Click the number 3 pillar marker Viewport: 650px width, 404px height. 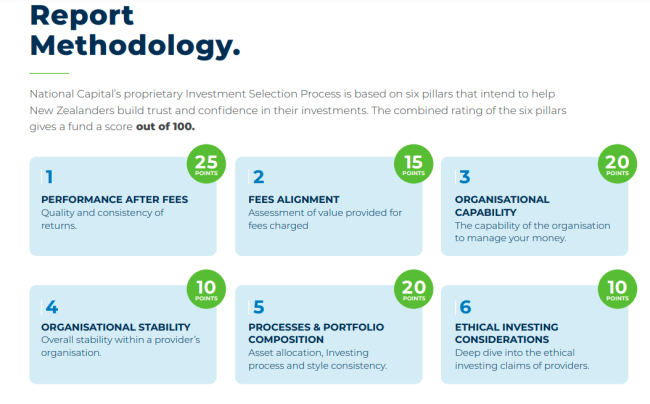(464, 177)
